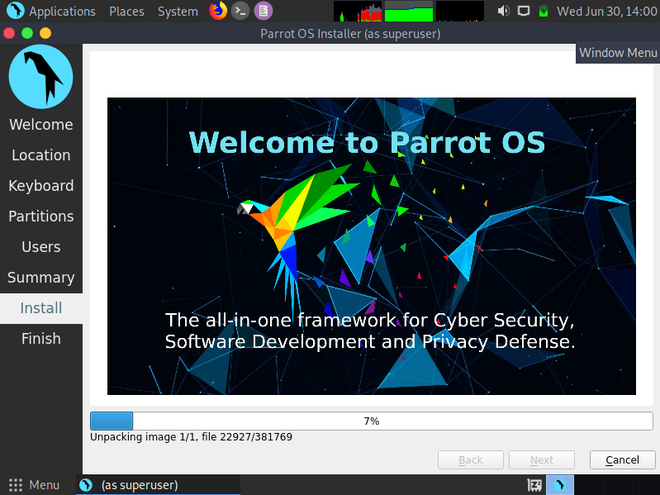Click the Parrot logo in the top panel
The height and width of the screenshot is (495, 660).
pos(16,11)
